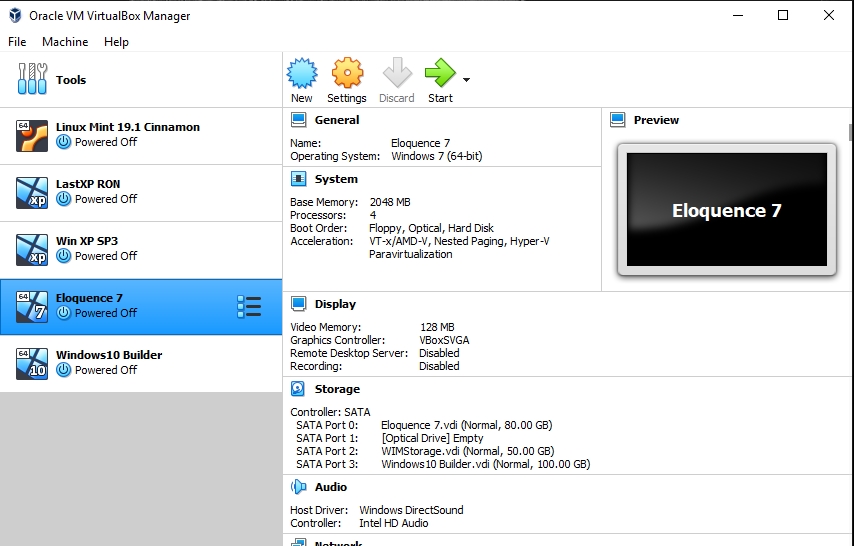
Task: Maximize the VirtualBox Manager window
Action: coord(783,15)
